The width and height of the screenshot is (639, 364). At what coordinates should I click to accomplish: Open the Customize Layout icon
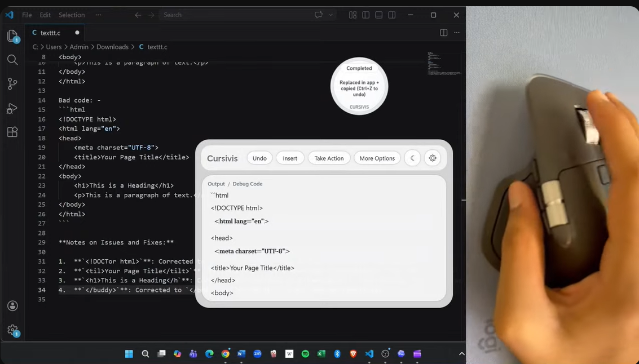(353, 15)
